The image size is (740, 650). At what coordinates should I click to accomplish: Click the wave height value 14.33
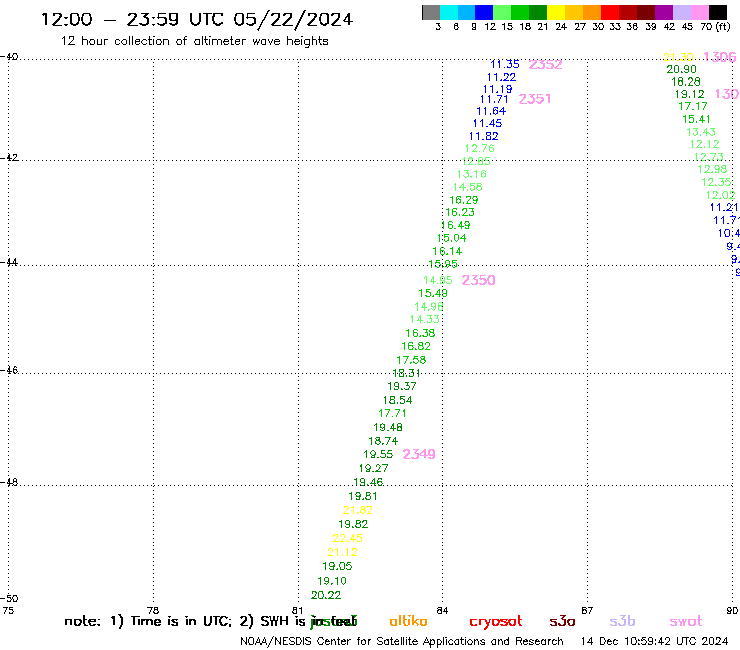(425, 320)
